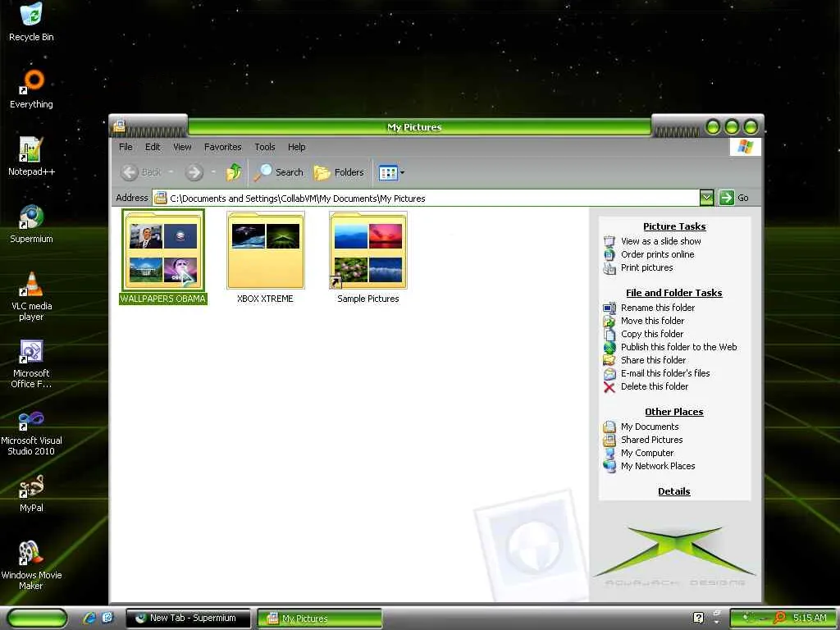
Task: Expand the Back history dropdown arrow
Action: tap(171, 172)
